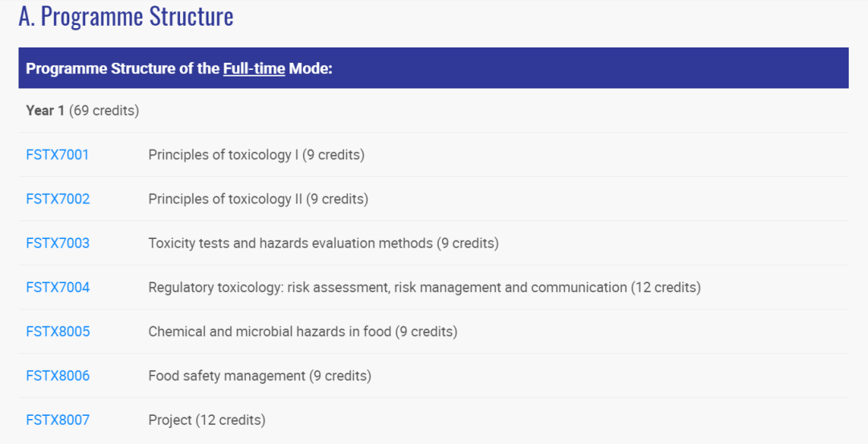Click the (69 credits) text beside Year 1

pos(104,110)
